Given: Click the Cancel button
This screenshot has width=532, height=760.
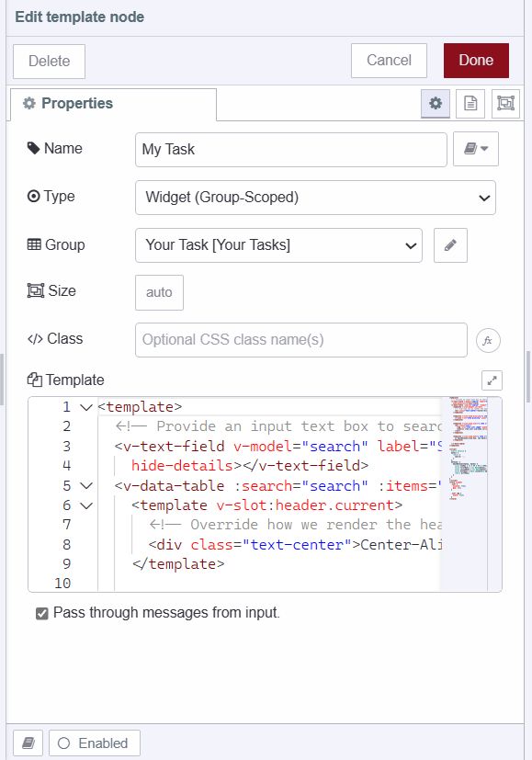Looking at the screenshot, I should 389,60.
